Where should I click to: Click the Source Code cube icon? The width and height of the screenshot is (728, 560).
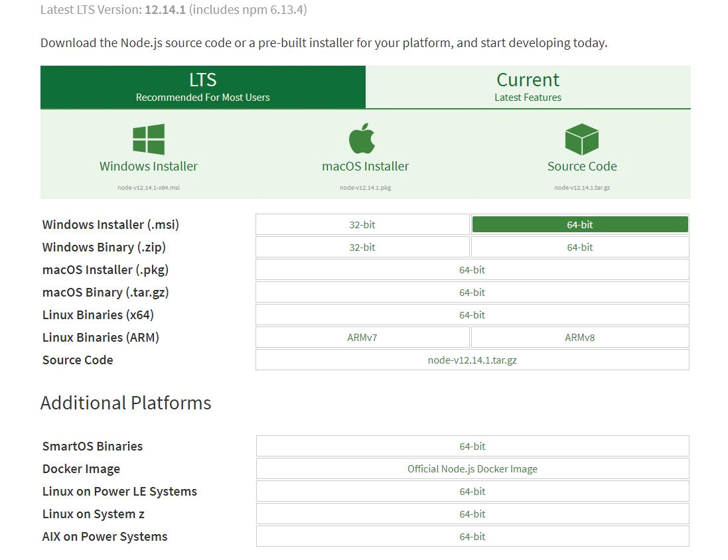582,139
